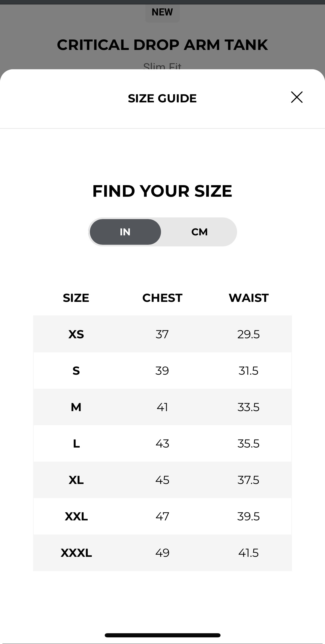Click the FIND YOUR SIZE heading
Screen dimensions: 325x644
(162, 191)
